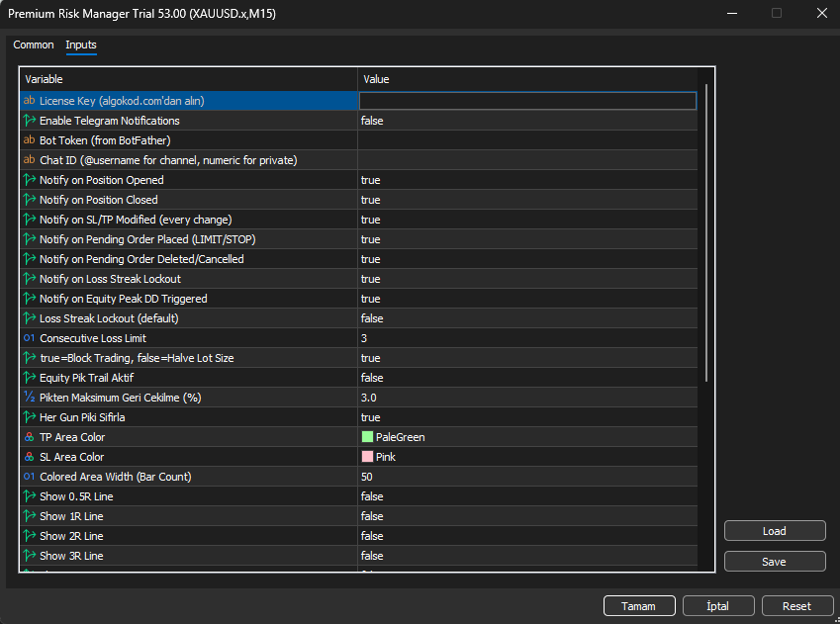Open the Pending Order Deleted/Cancelled value dropdown

[527, 259]
